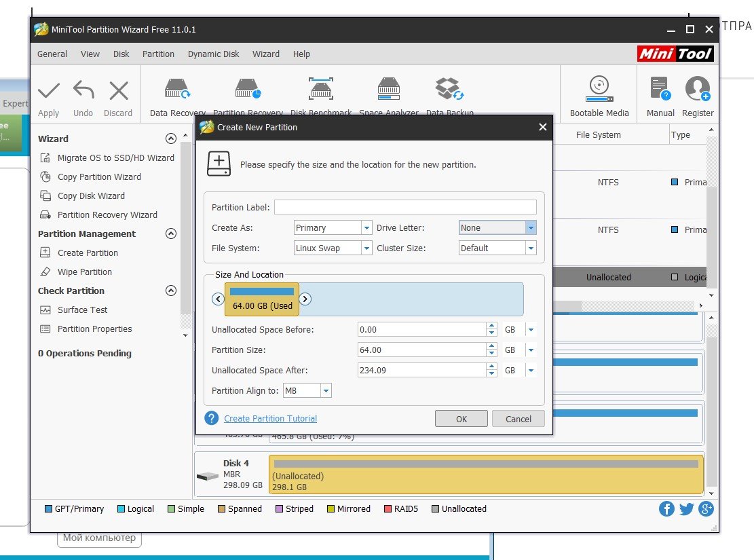The height and width of the screenshot is (560, 754).
Task: Open the File System dropdown
Action: (x=366, y=248)
